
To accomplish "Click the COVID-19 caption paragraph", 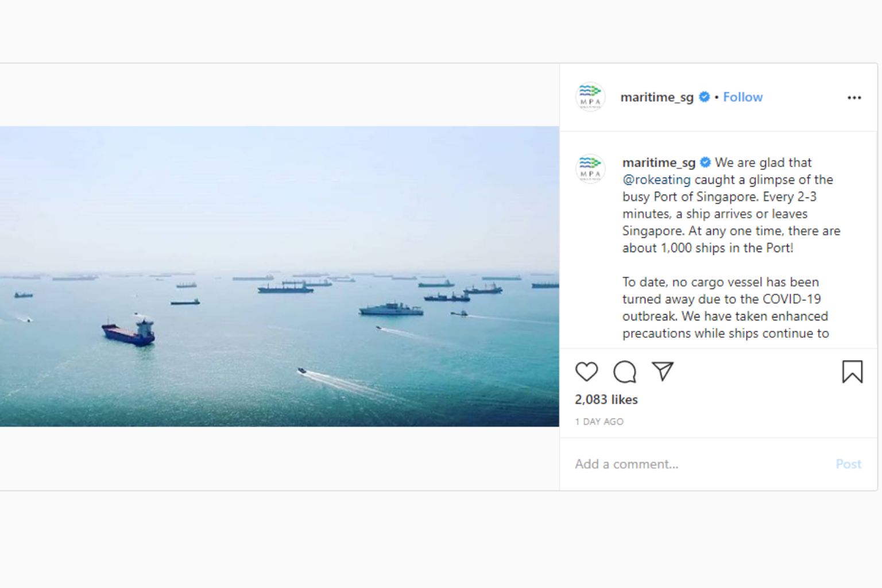I will (x=725, y=308).
